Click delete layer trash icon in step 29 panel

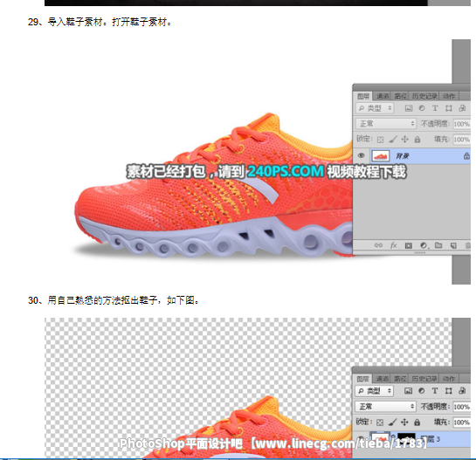coord(468,245)
